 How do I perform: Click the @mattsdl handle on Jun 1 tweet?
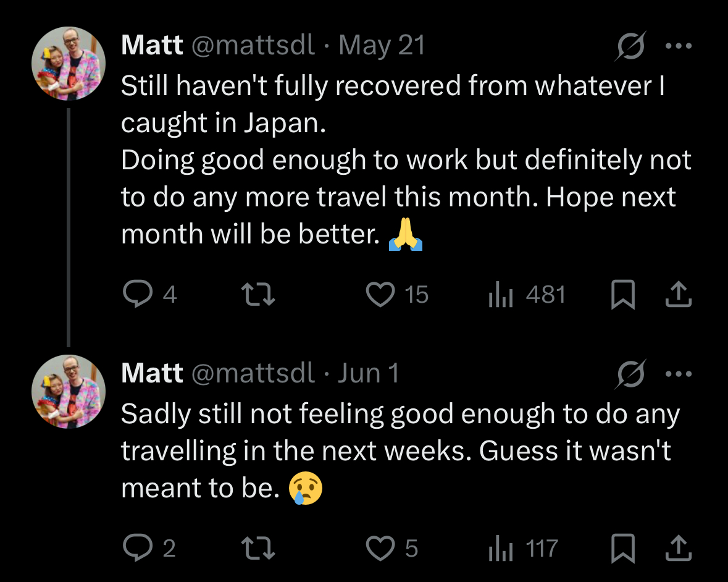tap(254, 373)
